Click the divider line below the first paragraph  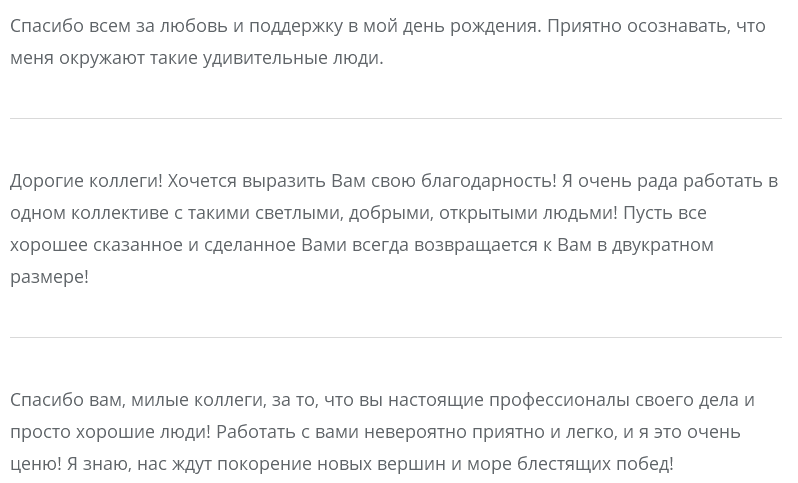pyautogui.click(x=396, y=118)
